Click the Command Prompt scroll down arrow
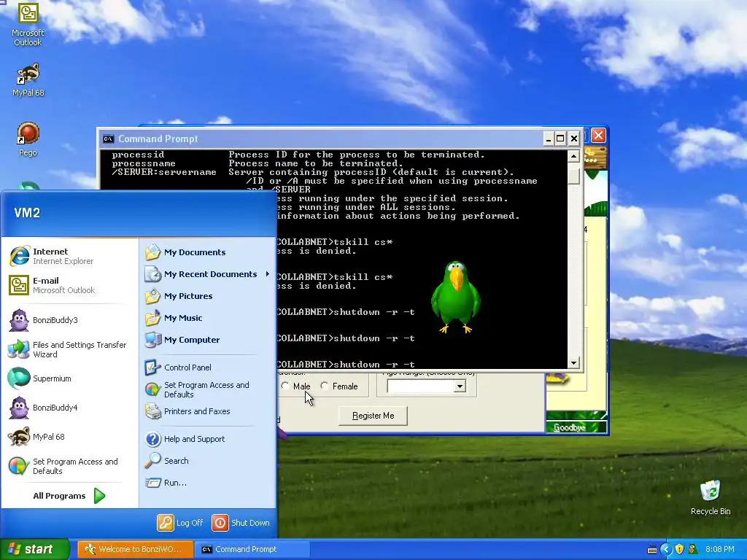Image resolution: width=747 pixels, height=560 pixels. coord(573,363)
